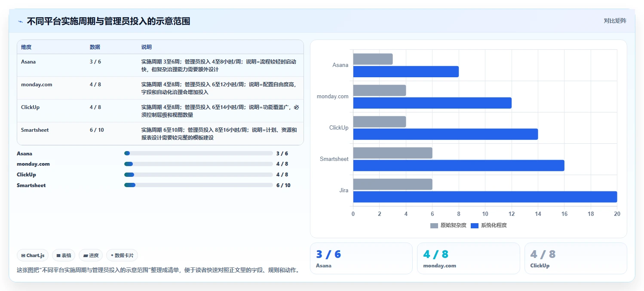Click the panel title 不同平台实施周期与管理员投入的示意范围

click(x=108, y=21)
